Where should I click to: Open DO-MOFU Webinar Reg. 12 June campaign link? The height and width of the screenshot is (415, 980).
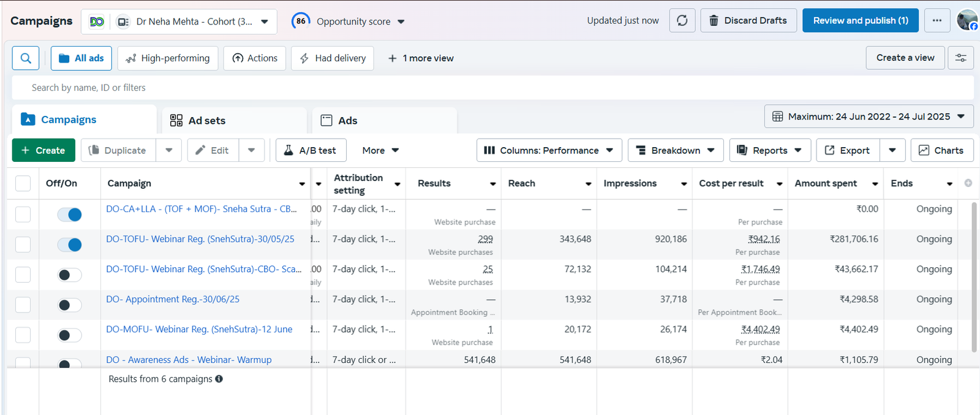tap(199, 329)
